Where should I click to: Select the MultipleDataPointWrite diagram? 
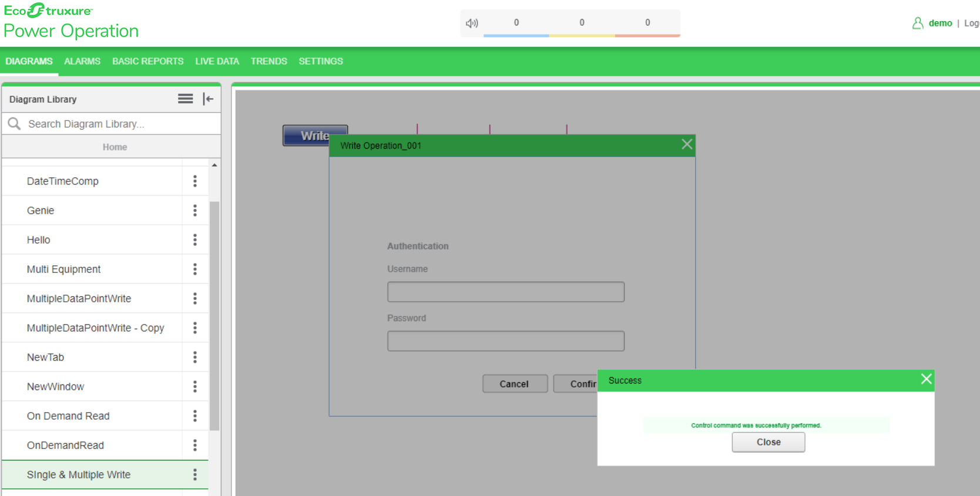79,299
